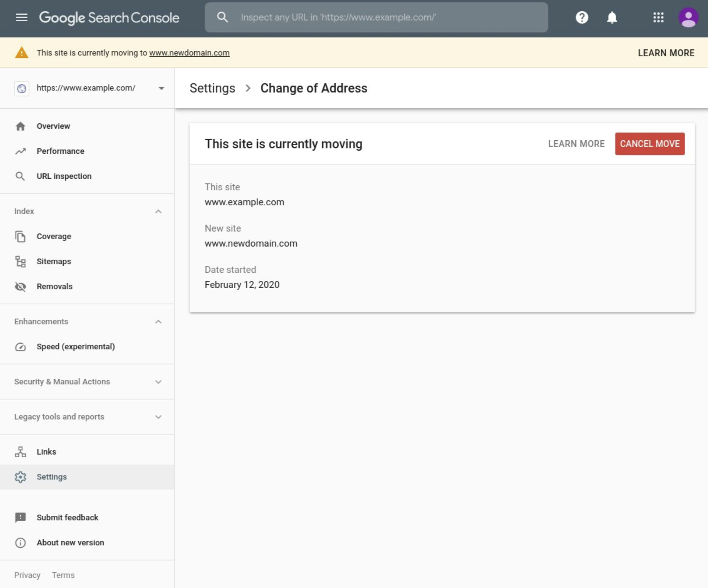The width and height of the screenshot is (708, 588).
Task: Open the Sitemaps report
Action: (x=54, y=261)
